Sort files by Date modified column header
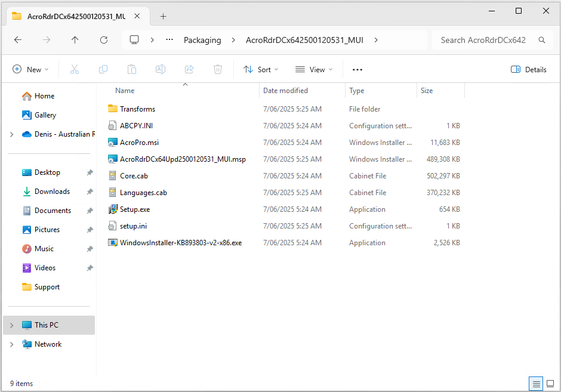This screenshot has width=561, height=392. [286, 91]
